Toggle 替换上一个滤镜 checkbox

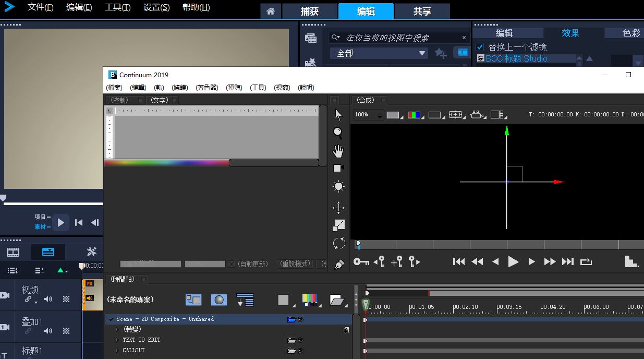pos(480,47)
